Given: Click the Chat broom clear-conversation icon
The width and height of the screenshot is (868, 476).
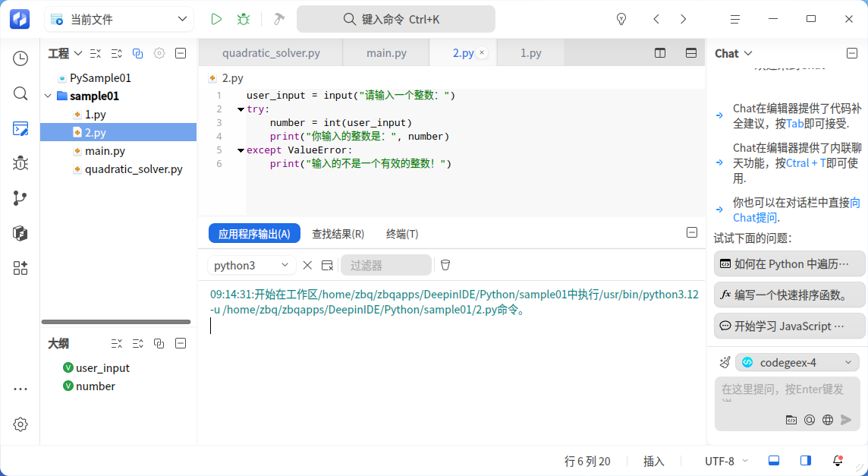Looking at the screenshot, I should pyautogui.click(x=725, y=362).
